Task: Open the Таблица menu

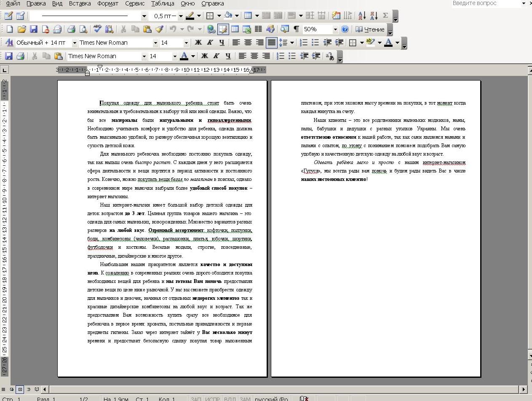Action: (x=163, y=3)
